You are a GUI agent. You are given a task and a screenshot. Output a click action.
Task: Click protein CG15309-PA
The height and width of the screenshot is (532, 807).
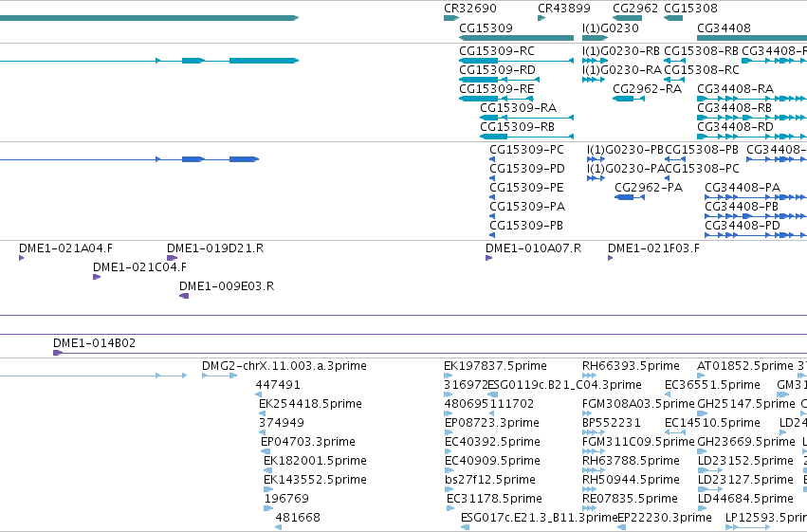click(x=492, y=216)
